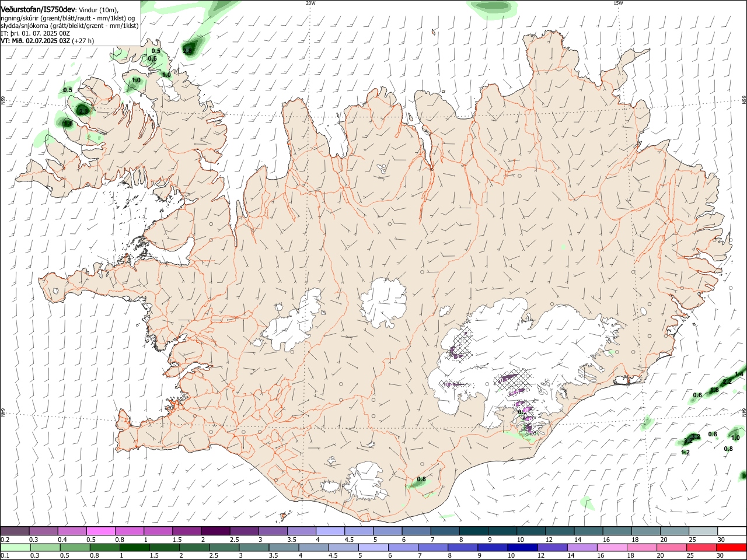Click the dark green rain cell labeled 2.8
The height and width of the screenshot is (560, 747).
(190, 48)
